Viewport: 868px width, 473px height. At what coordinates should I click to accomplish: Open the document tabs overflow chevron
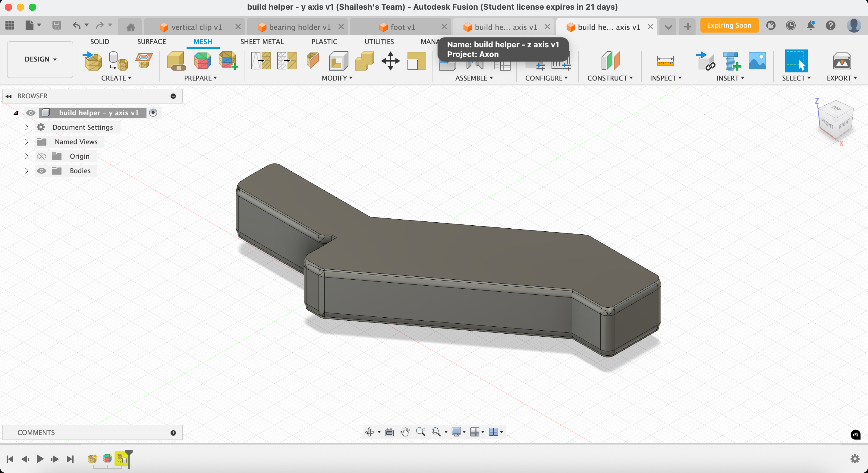668,27
